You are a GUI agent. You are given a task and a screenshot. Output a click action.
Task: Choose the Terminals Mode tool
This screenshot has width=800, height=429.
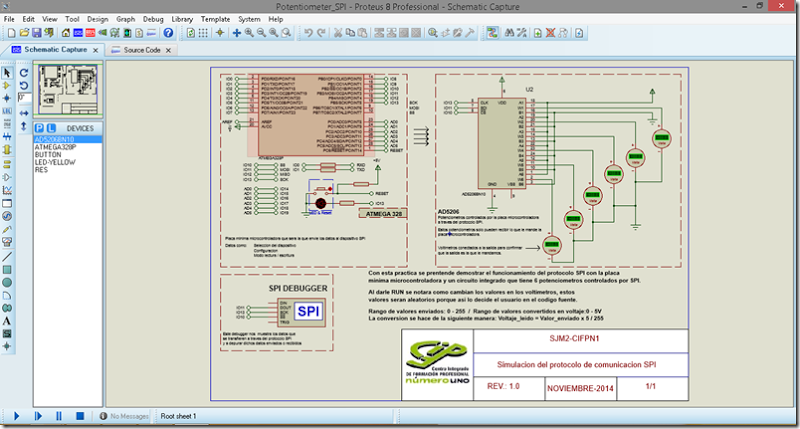point(7,164)
